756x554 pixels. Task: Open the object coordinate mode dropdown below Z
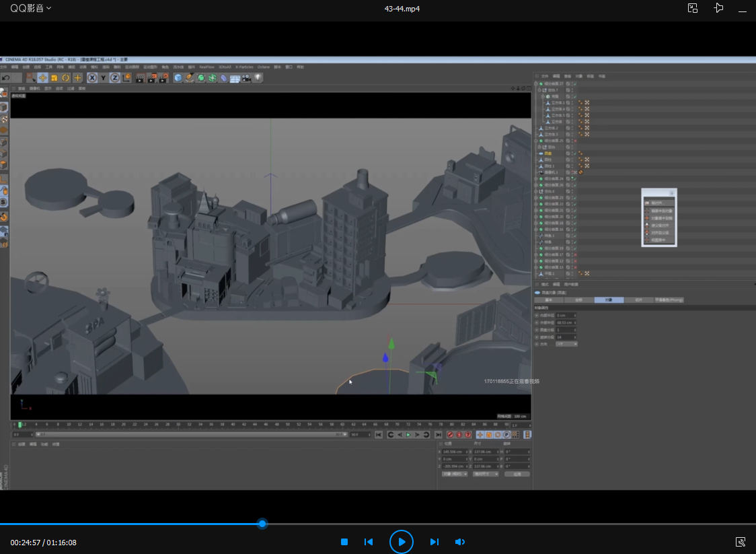tap(455, 474)
